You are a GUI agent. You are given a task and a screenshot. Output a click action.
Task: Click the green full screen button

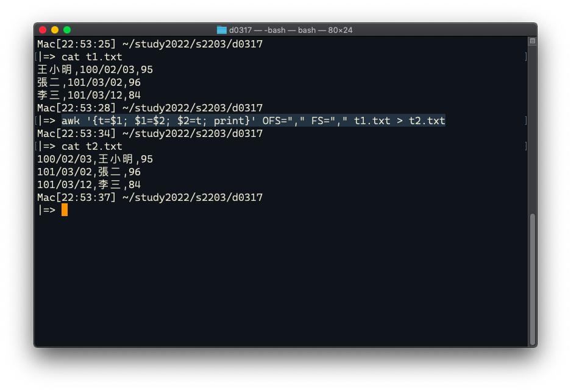click(67, 30)
